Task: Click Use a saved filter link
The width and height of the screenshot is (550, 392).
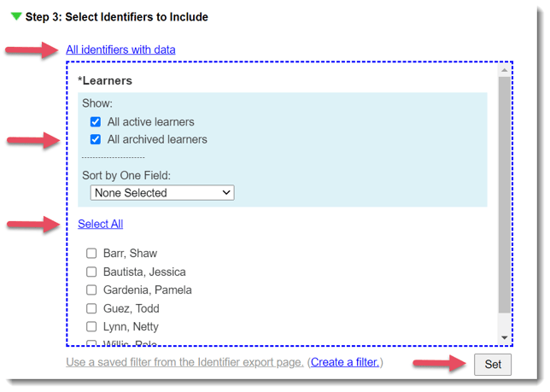Action: coord(184,362)
